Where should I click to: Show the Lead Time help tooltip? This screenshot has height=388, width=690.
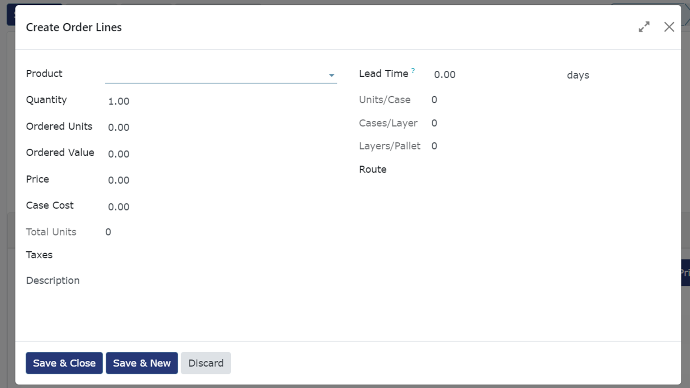point(413,70)
